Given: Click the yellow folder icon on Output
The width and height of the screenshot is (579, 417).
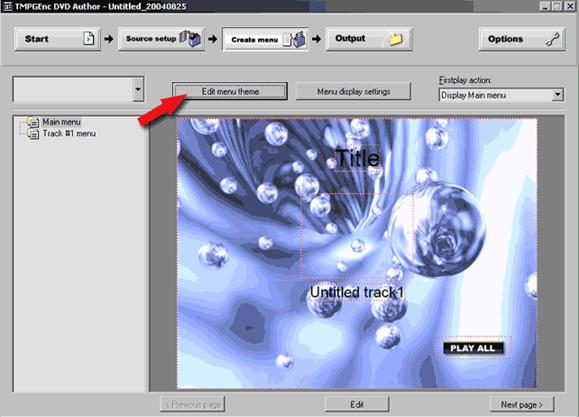Looking at the screenshot, I should pyautogui.click(x=395, y=39).
